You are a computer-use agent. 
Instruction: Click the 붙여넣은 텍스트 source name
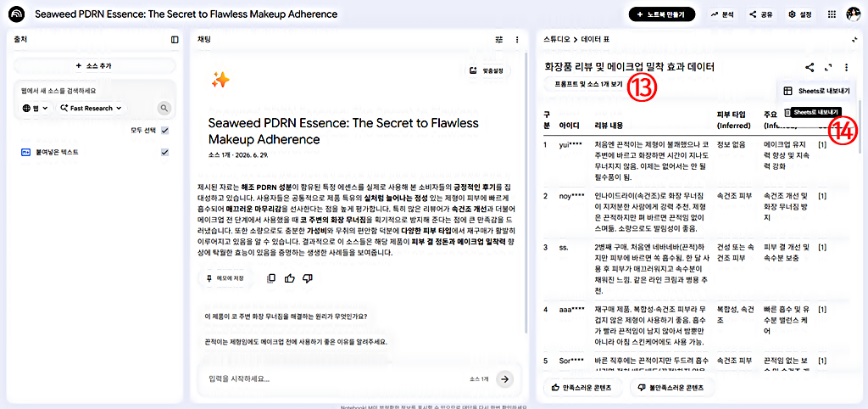55,152
